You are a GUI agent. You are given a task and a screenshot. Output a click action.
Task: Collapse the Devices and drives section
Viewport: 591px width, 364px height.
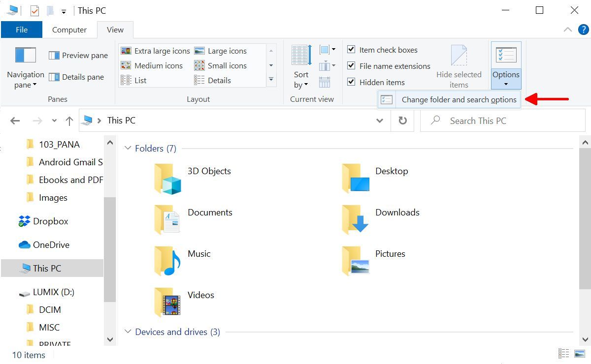click(128, 332)
